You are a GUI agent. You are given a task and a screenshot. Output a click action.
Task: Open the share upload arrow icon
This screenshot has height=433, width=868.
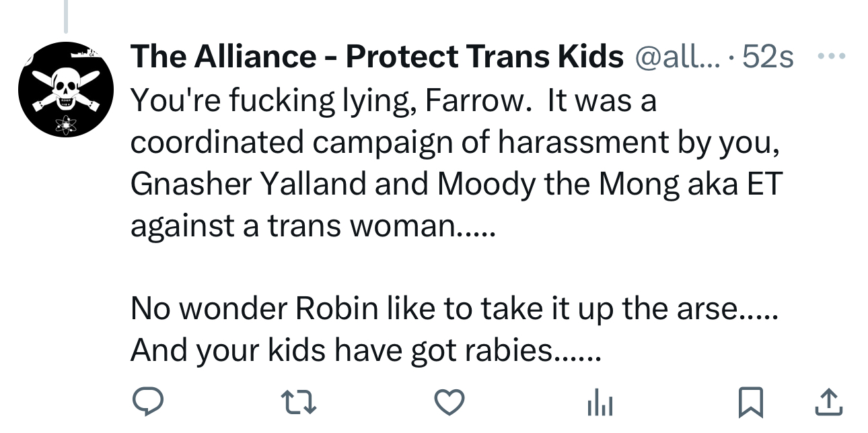(829, 403)
